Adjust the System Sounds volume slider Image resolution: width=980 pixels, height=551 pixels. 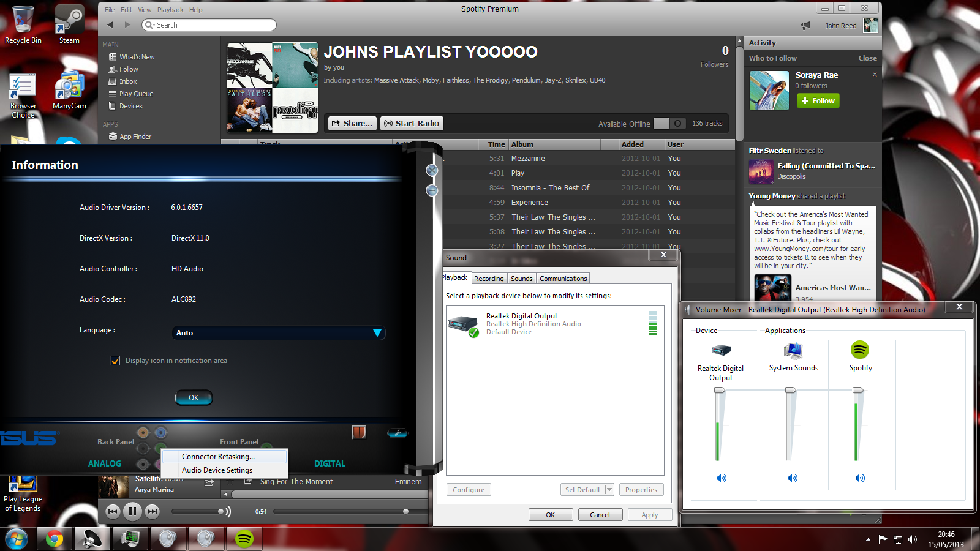tap(791, 390)
